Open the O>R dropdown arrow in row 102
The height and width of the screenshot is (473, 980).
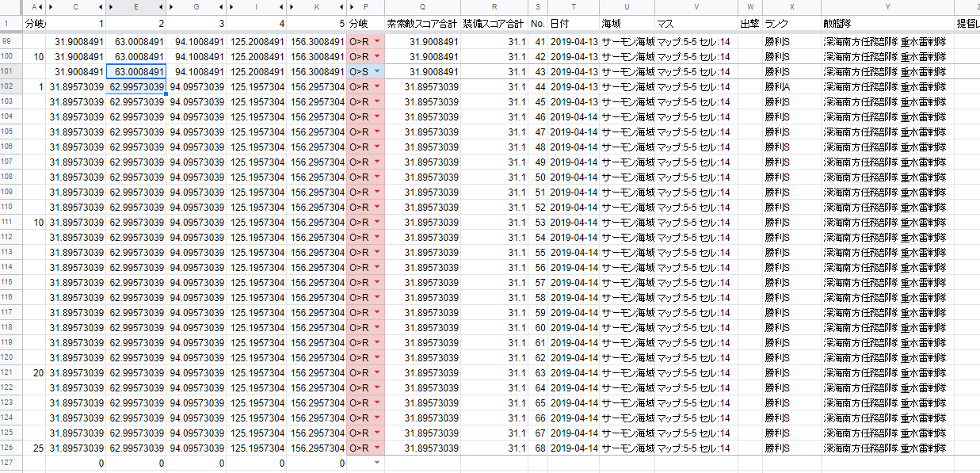pos(377,87)
